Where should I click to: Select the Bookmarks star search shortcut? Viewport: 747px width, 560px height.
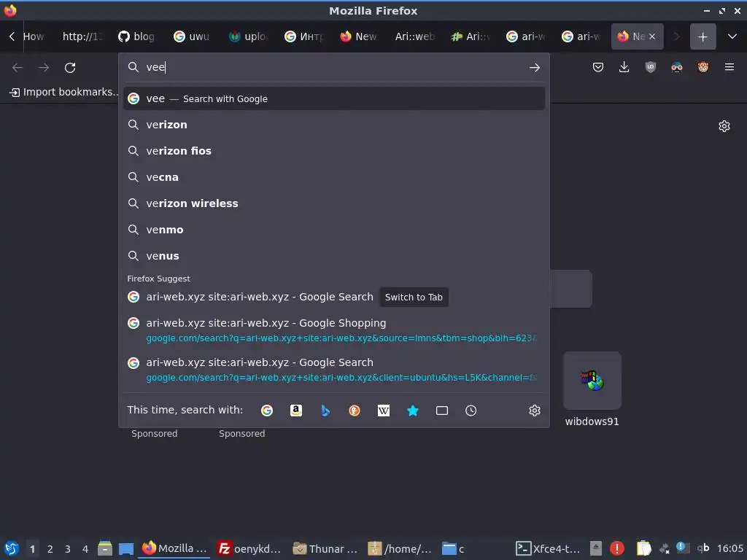[x=413, y=411]
